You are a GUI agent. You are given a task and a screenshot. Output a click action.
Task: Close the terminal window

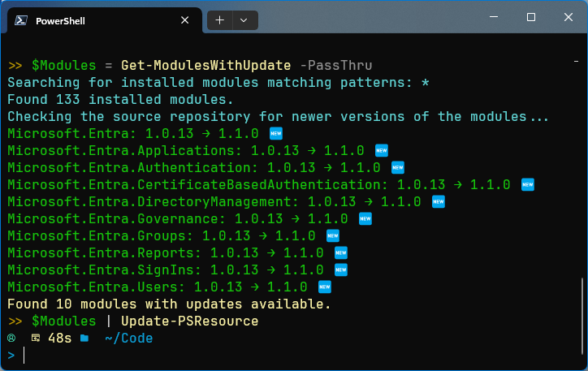tap(569, 17)
